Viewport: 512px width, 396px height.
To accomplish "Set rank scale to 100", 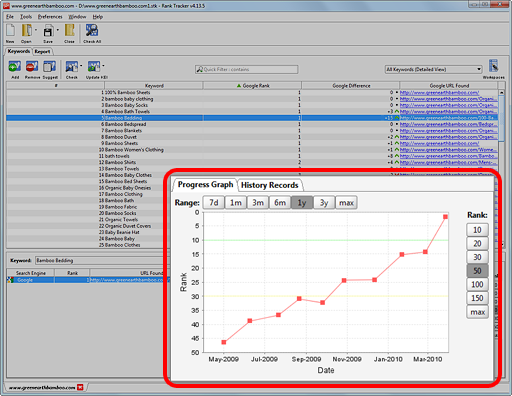I will [477, 284].
